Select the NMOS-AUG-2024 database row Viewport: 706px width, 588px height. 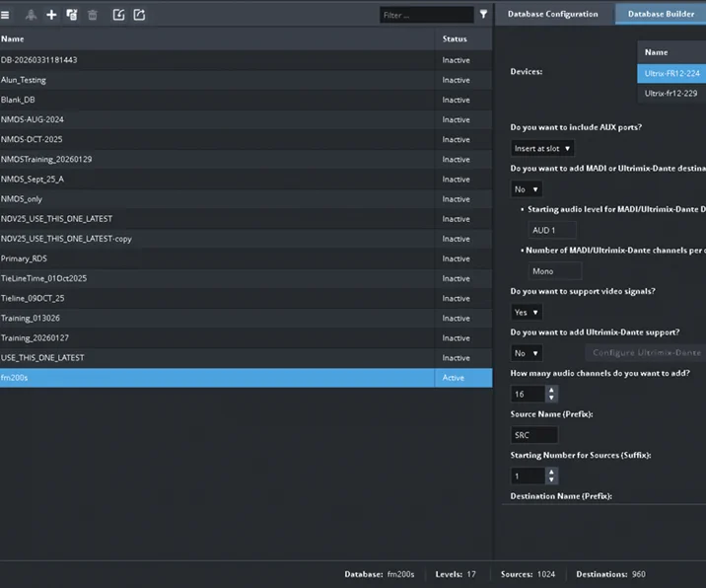pos(246,119)
